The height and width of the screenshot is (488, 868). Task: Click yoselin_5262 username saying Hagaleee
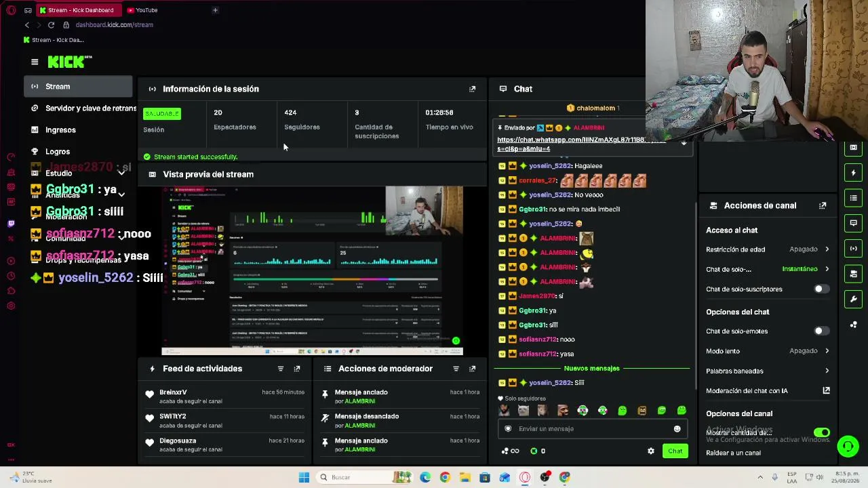[550, 166]
